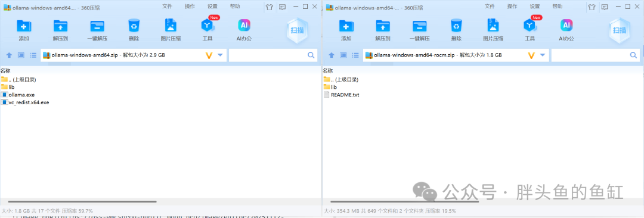This screenshot has width=644, height=218.
Task: Go up a level arrow in right window
Action: (331, 55)
